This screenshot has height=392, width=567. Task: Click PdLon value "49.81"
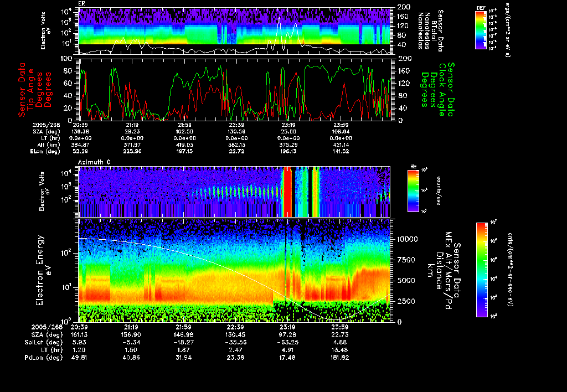[x=79, y=358]
